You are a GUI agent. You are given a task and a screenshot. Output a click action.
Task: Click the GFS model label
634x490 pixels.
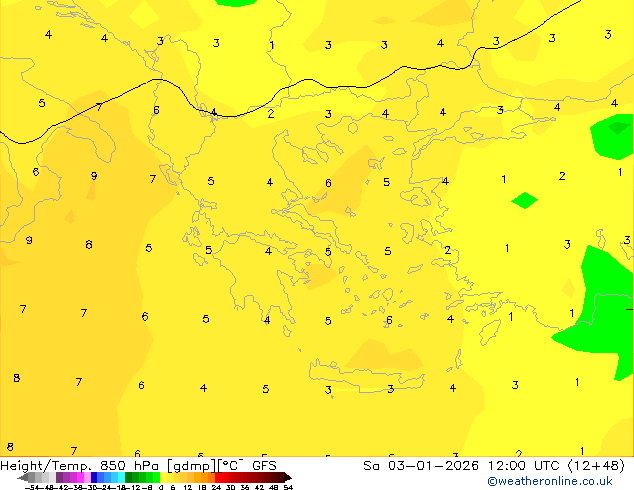pos(264,466)
